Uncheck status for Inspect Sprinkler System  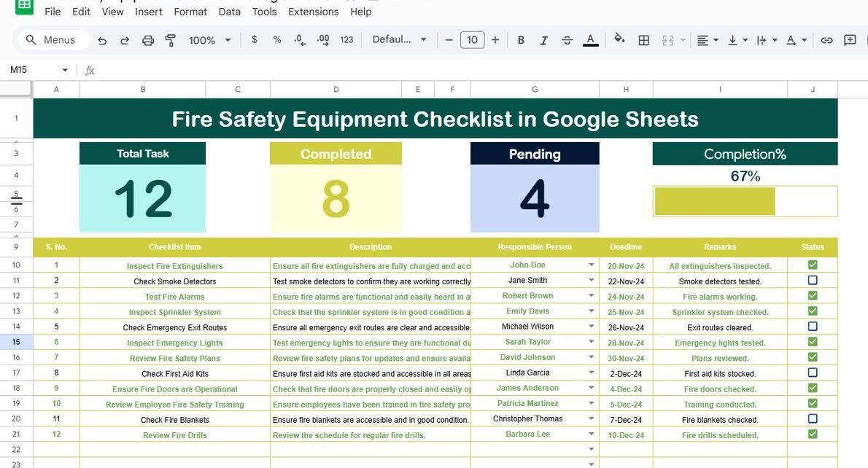pyautogui.click(x=812, y=311)
